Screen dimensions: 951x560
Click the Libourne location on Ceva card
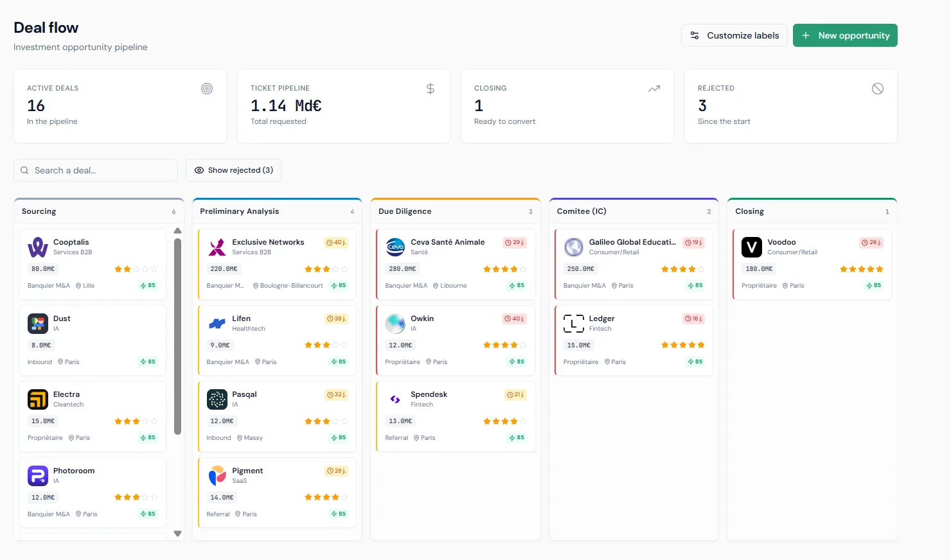(450, 286)
